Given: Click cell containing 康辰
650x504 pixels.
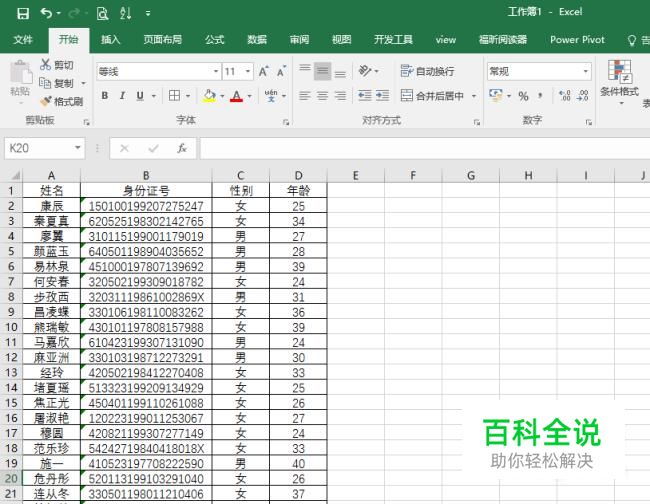Looking at the screenshot, I should click(x=51, y=206).
